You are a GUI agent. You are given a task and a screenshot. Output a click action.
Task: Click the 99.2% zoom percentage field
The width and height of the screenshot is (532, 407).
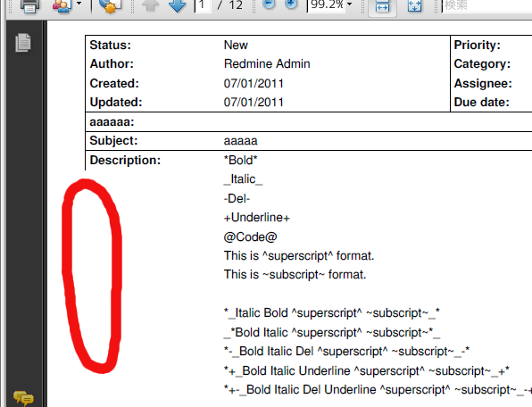point(327,4)
